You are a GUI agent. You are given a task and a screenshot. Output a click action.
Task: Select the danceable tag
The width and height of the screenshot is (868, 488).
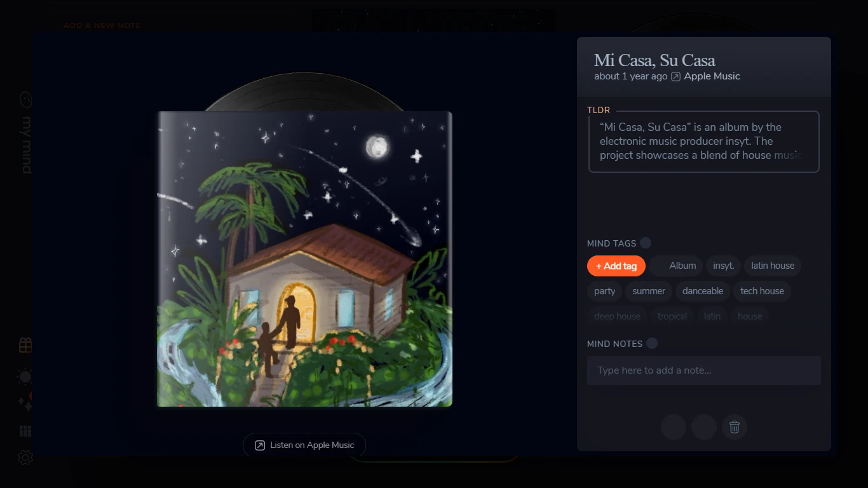click(x=703, y=291)
